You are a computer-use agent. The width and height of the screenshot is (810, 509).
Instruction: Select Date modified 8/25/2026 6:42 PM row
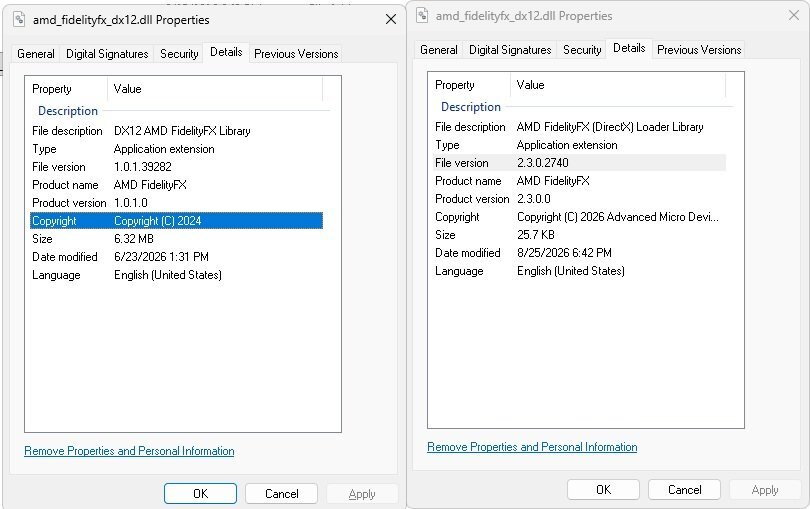(579, 253)
